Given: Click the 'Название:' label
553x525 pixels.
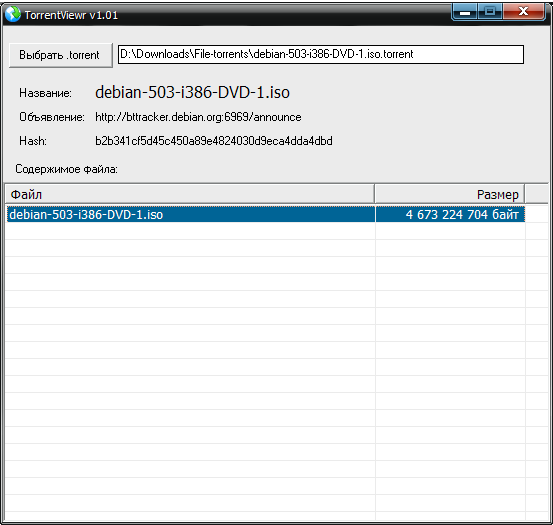Looking at the screenshot, I should (x=45, y=93).
